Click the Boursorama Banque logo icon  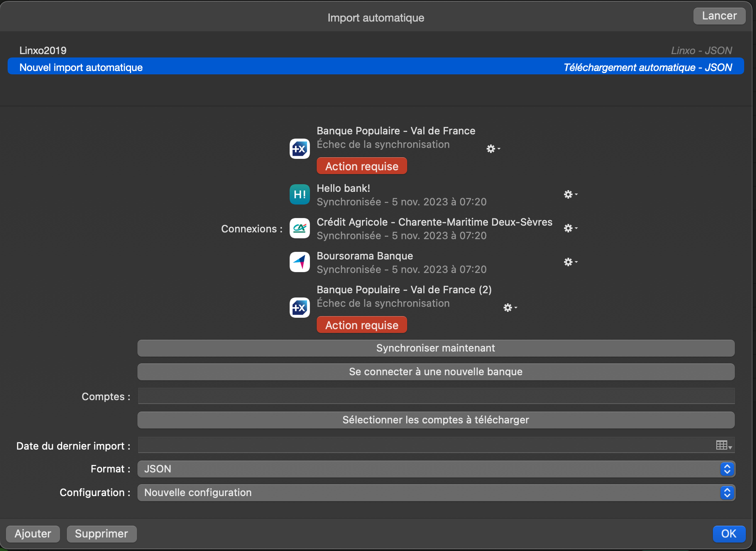(x=299, y=262)
